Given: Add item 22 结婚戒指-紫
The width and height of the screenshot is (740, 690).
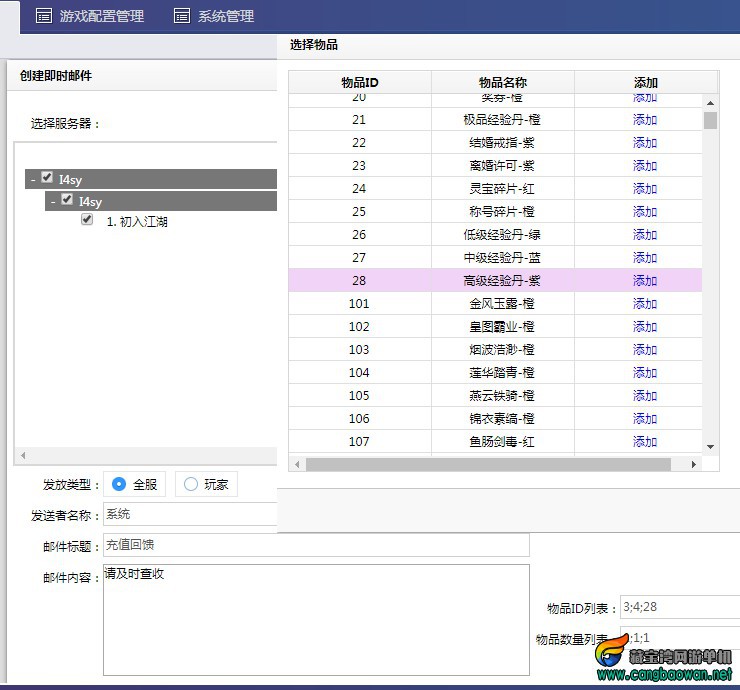Looking at the screenshot, I should tap(645, 143).
